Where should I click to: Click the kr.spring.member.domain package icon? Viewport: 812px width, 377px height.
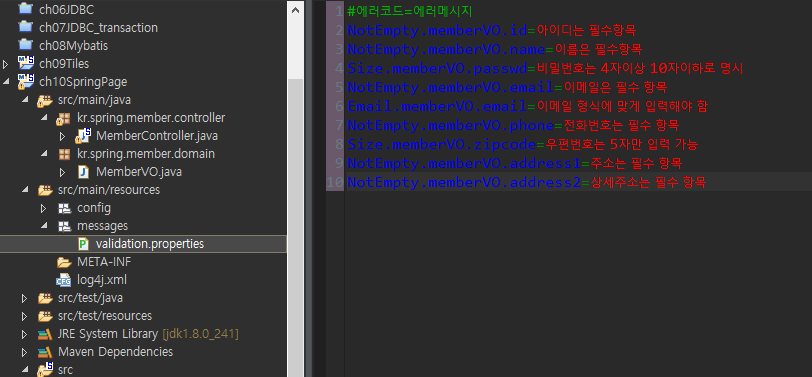point(64,154)
